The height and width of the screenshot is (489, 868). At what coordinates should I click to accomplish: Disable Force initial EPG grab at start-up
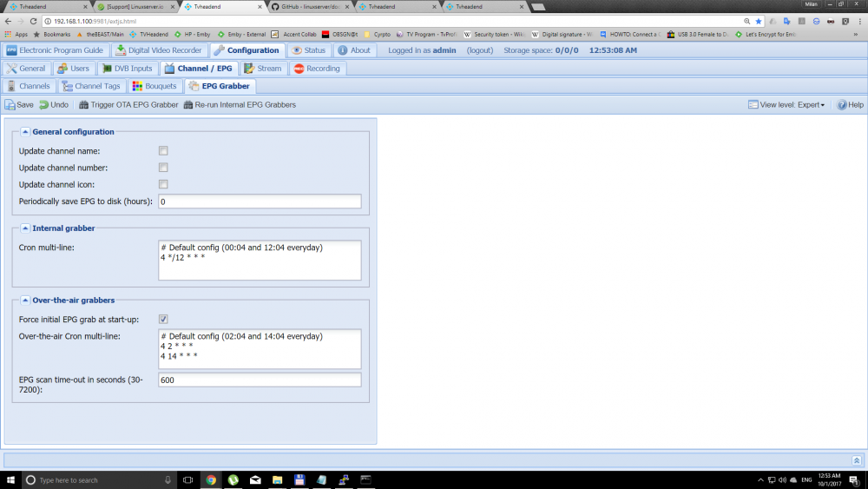[163, 319]
